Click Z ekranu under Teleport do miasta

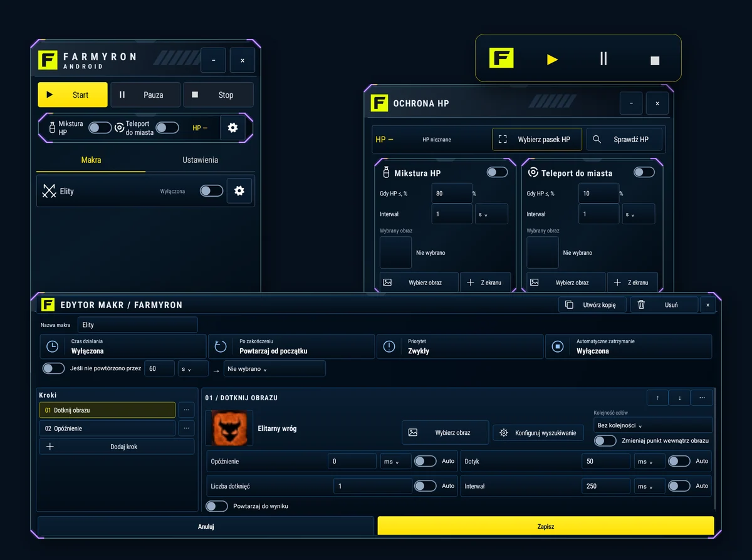point(632,283)
